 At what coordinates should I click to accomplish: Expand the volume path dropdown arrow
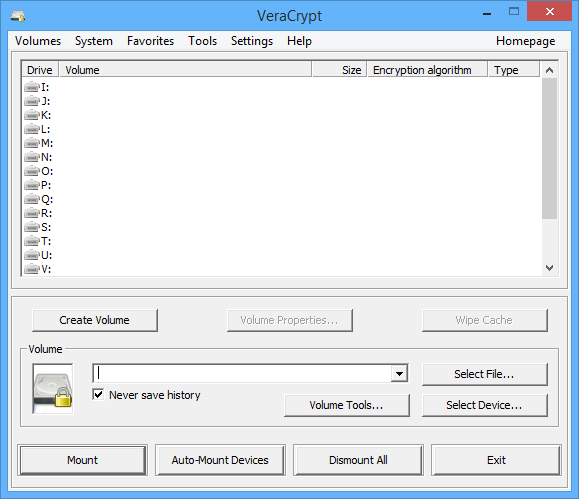[399, 373]
